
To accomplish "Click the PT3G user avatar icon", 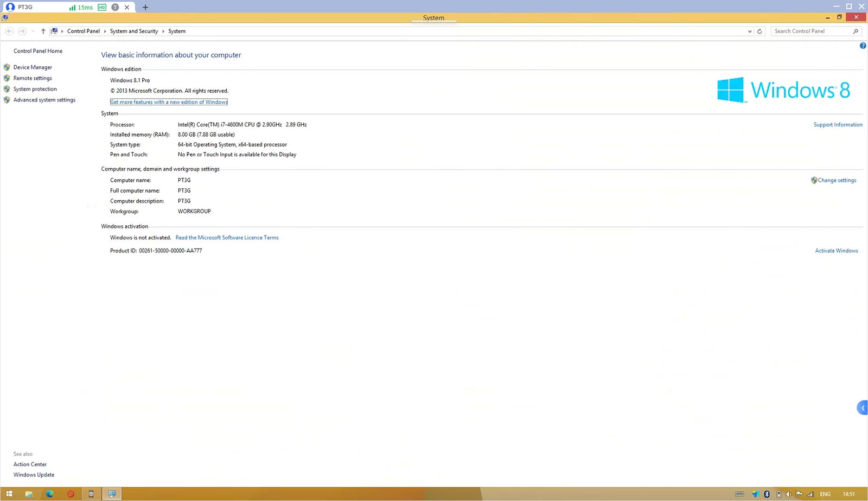I will (x=10, y=7).
